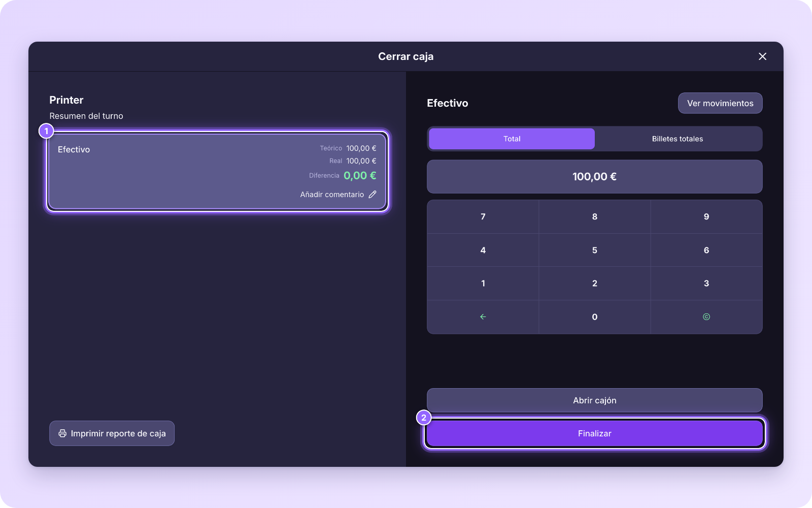The image size is (812, 508).
Task: Tap keypad number 8
Action: [x=595, y=217]
